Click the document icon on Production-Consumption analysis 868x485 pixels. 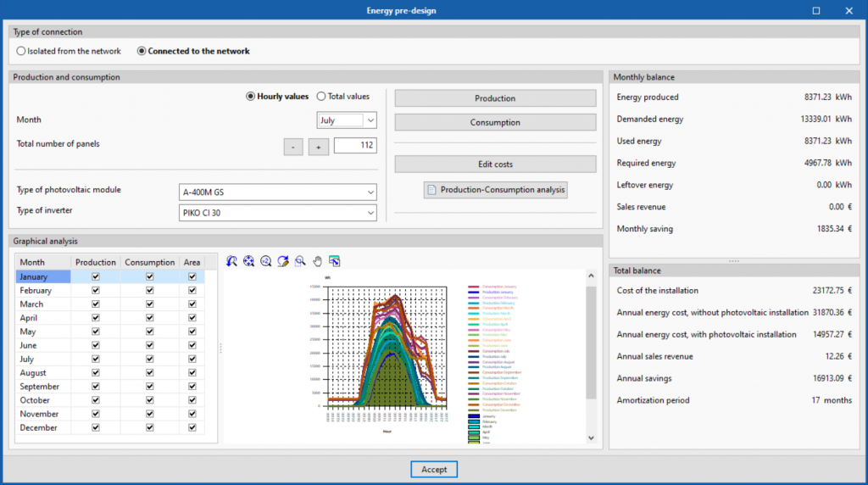(431, 190)
